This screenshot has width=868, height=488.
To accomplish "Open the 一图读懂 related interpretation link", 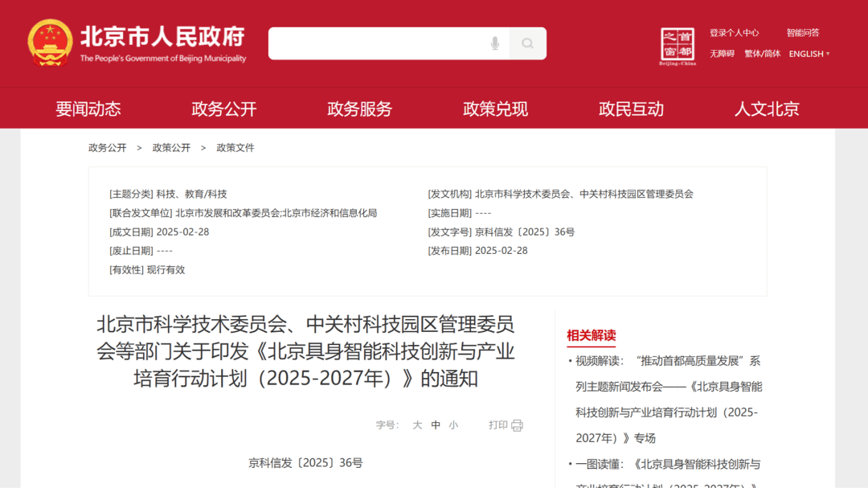I will pyautogui.click(x=668, y=474).
